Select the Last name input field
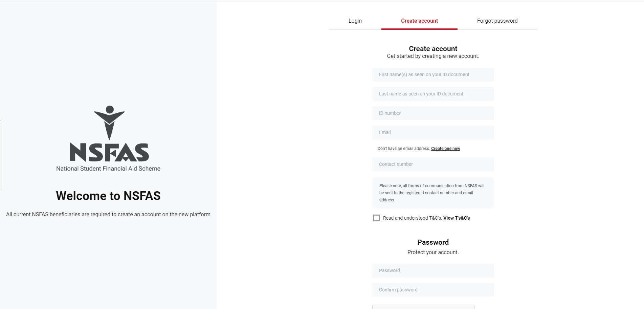Image resolution: width=644 pixels, height=309 pixels. [433, 94]
